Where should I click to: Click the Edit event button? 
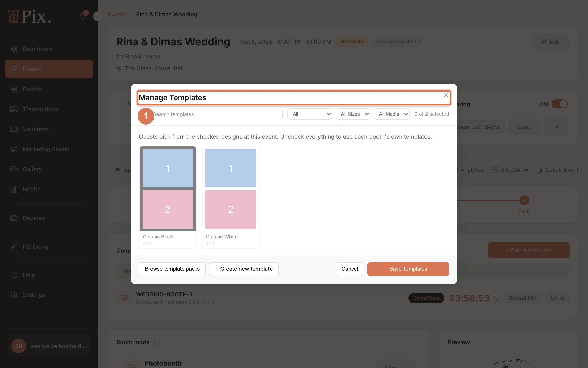[x=551, y=42]
